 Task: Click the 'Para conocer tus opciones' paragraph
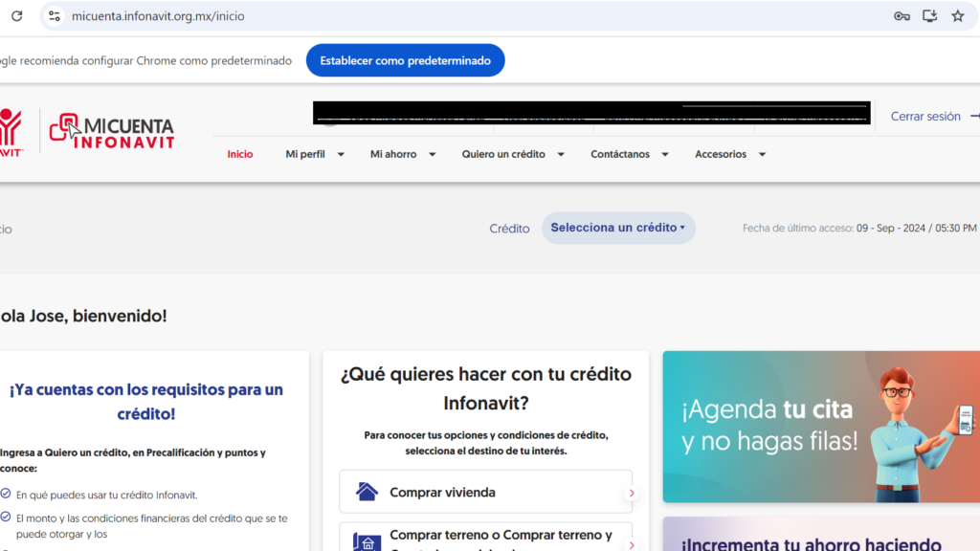coord(485,443)
